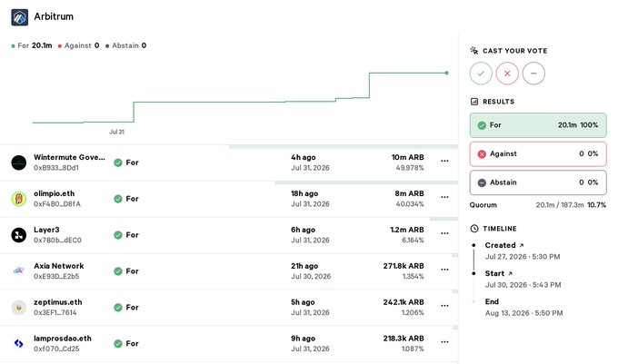Open lamprosdao.eth voter profile name
The width and height of the screenshot is (618, 364).
(x=63, y=338)
